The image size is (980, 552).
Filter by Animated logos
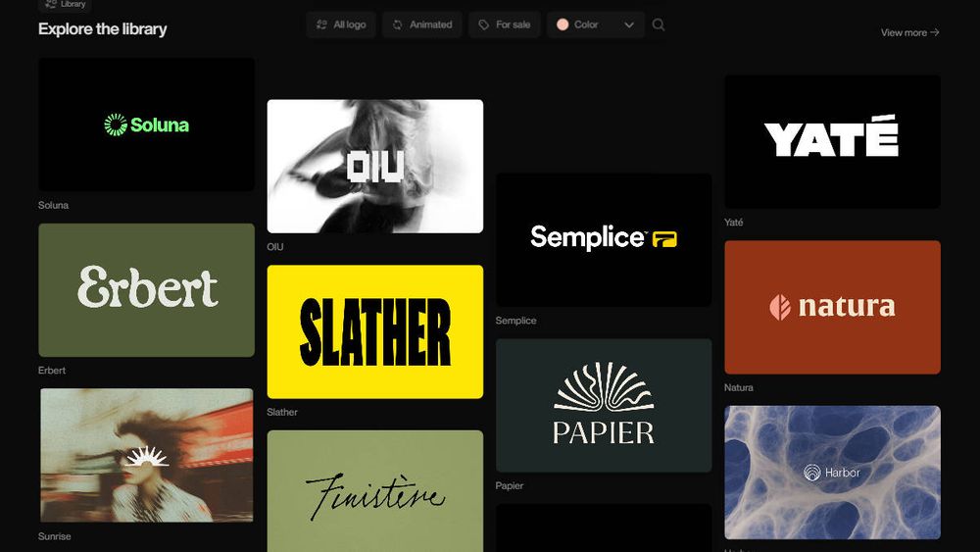tap(422, 25)
